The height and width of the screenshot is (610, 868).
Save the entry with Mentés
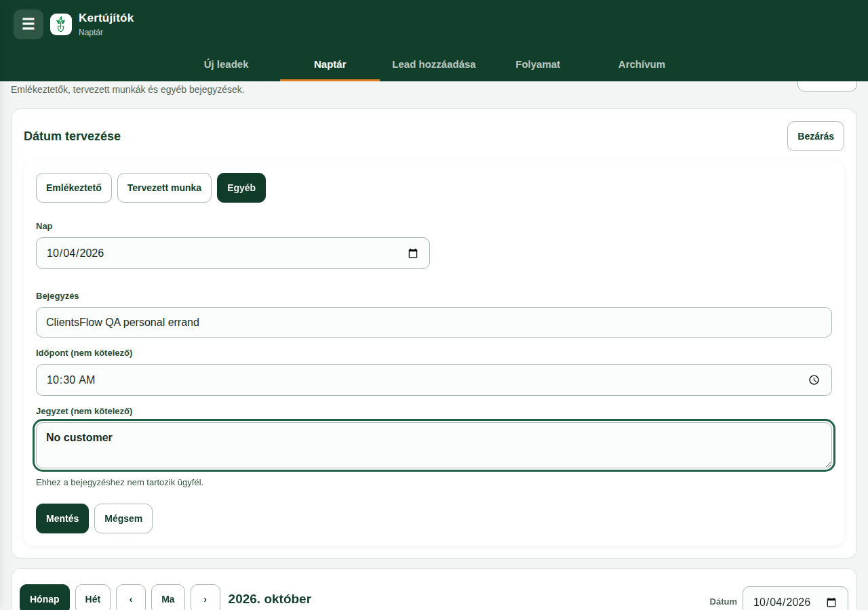[x=62, y=518]
